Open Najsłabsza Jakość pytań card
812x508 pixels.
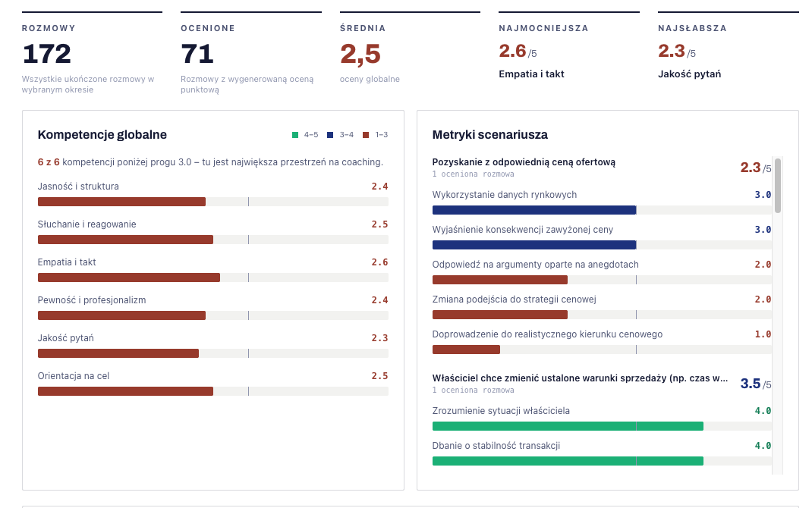click(728, 46)
